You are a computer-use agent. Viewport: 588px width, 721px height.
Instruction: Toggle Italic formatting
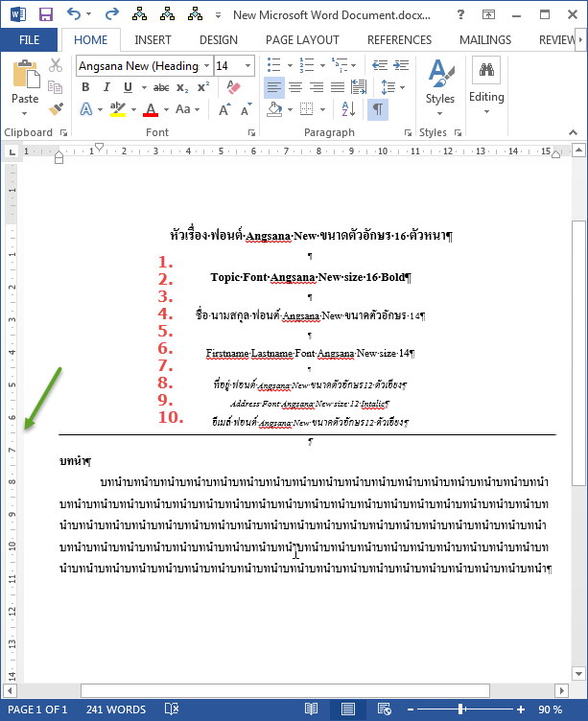[106, 87]
